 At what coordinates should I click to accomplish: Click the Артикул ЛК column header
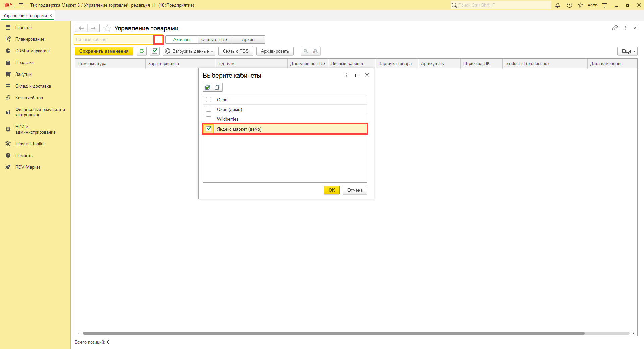(x=439, y=64)
